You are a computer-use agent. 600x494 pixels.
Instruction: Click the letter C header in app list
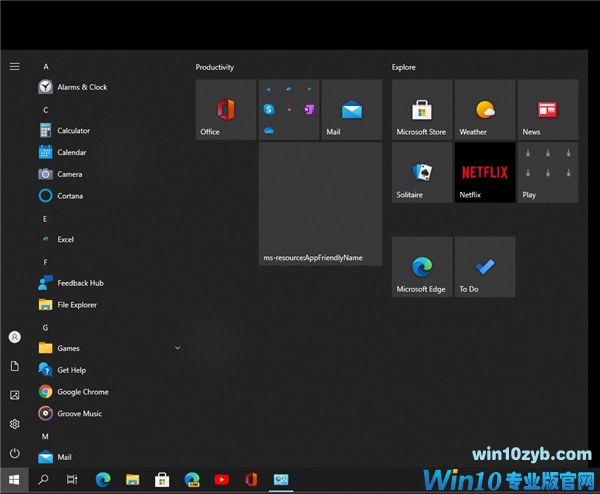tap(45, 109)
